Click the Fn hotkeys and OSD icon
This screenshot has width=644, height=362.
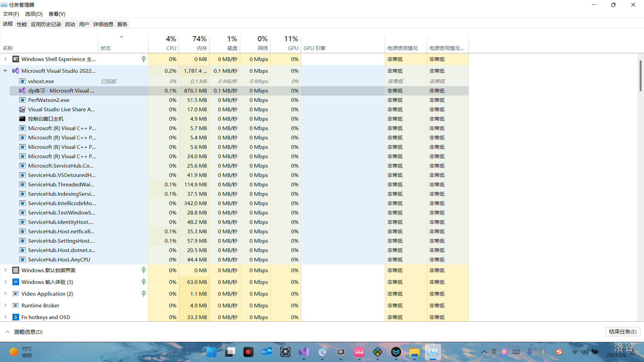[x=15, y=317]
